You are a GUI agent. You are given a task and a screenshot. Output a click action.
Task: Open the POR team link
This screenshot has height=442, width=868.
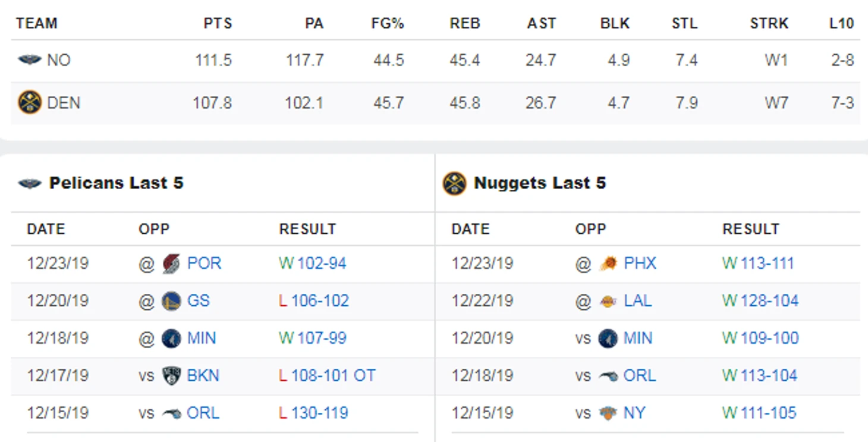point(204,264)
